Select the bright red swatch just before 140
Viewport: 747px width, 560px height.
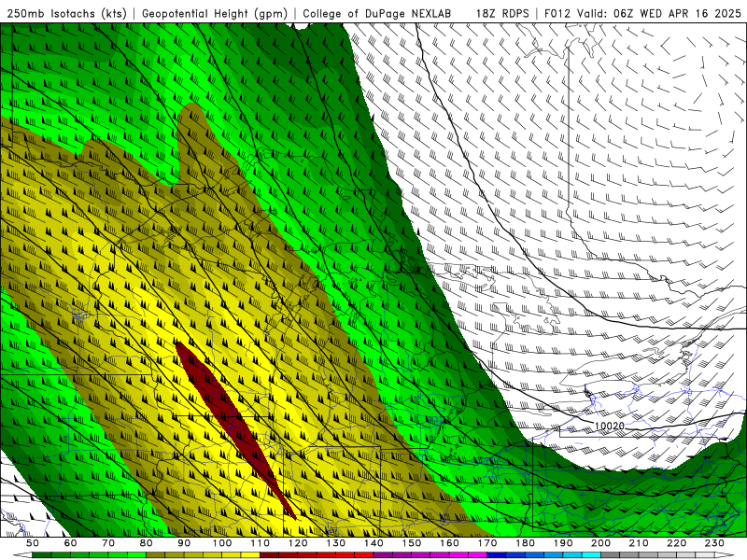coord(364,554)
